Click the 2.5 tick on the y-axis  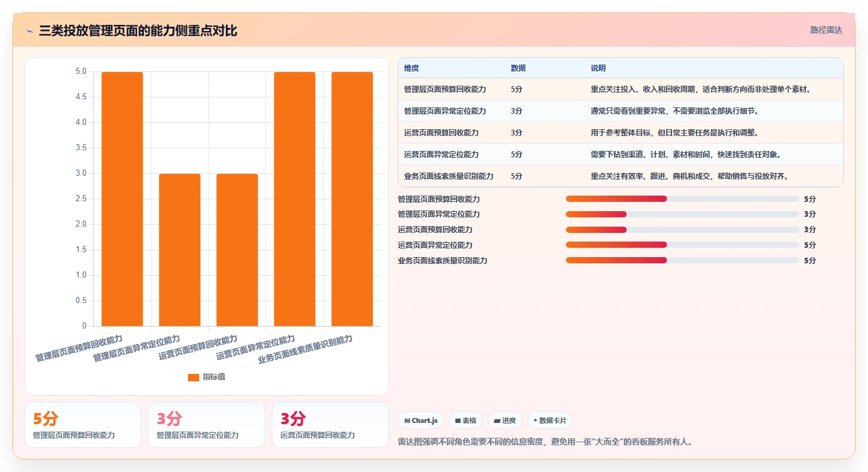click(x=81, y=199)
